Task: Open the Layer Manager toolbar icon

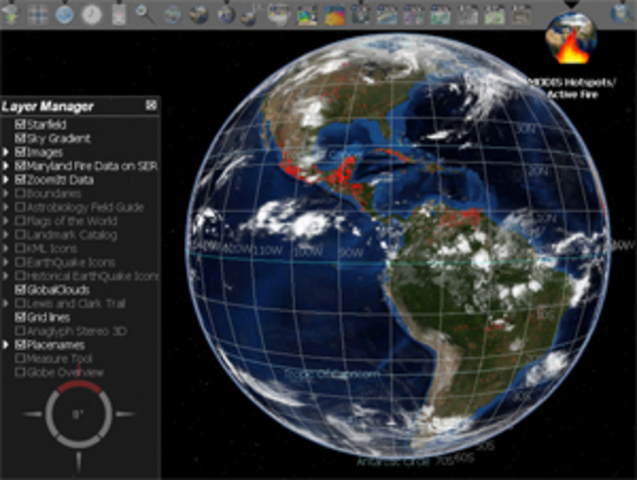Action: pos(10,15)
